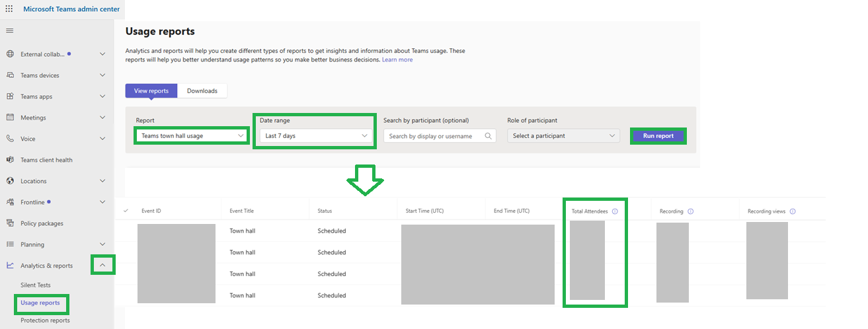
Task: Open Usage reports in the sidebar
Action: point(40,303)
